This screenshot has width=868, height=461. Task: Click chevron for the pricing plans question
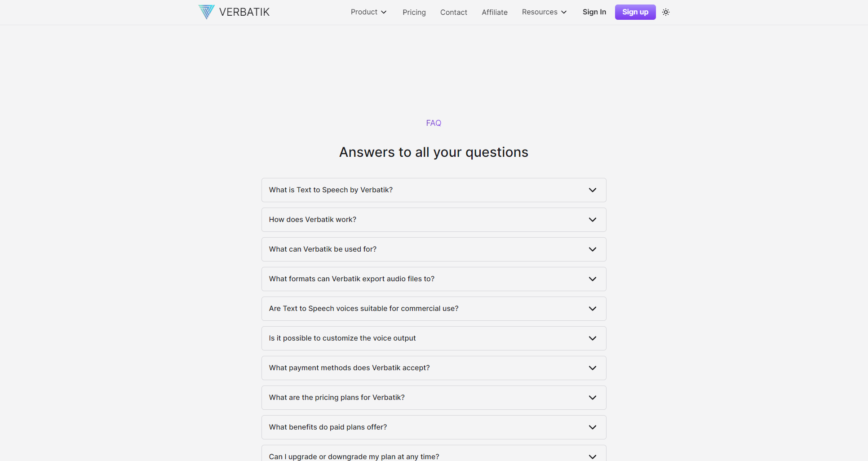(x=593, y=398)
